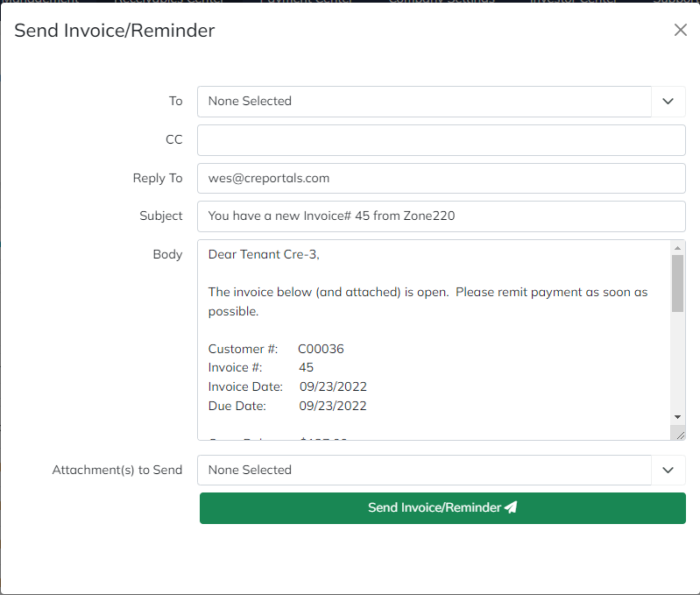Select the To field showing None Selected

[x=424, y=102]
